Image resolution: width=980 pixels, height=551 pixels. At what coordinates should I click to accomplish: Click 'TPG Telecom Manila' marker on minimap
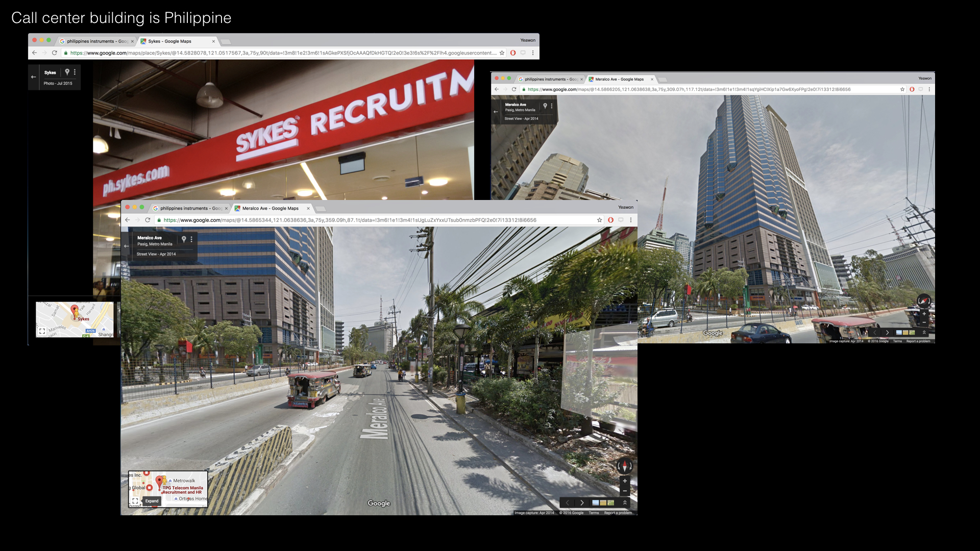tap(160, 481)
